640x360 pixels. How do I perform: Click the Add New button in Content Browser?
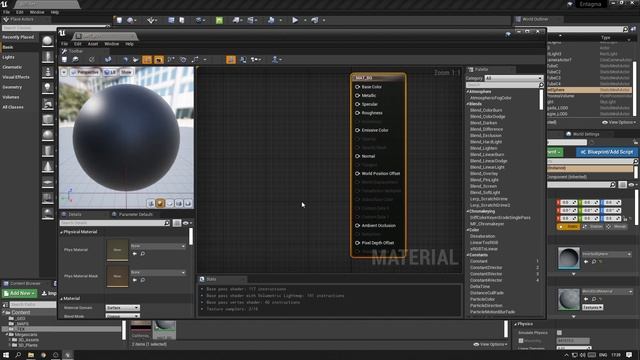point(20,293)
